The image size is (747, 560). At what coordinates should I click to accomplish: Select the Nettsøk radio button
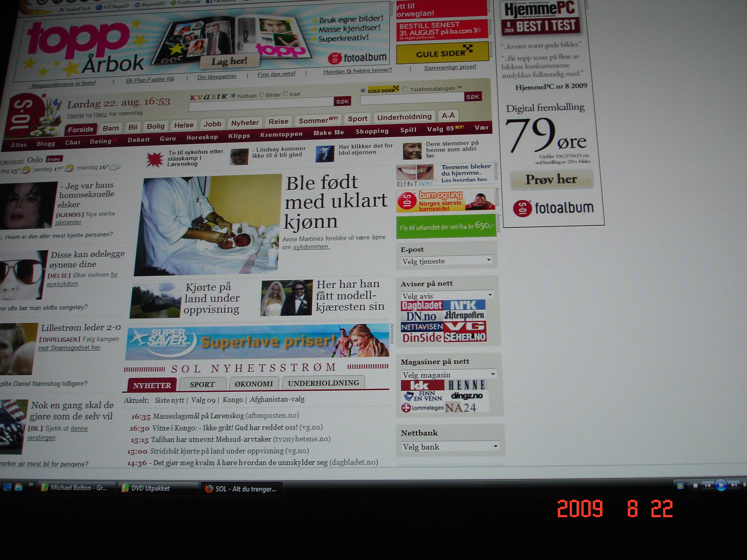[233, 96]
